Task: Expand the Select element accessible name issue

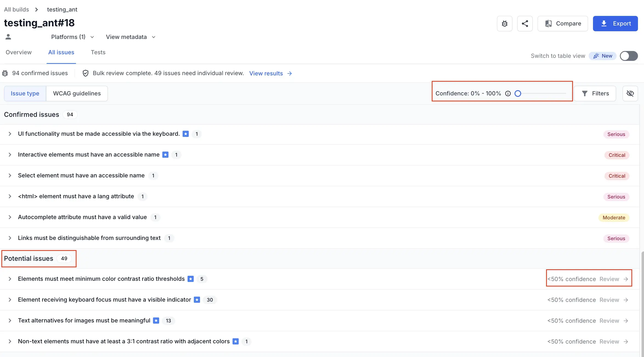Action: pos(10,175)
